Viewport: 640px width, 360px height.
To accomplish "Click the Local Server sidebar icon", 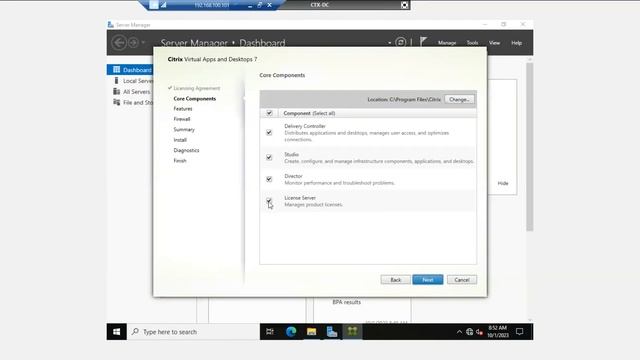I will tap(116, 80).
